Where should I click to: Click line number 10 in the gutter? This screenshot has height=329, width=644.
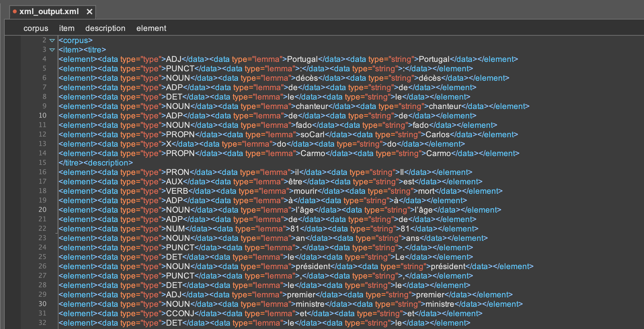click(42, 115)
